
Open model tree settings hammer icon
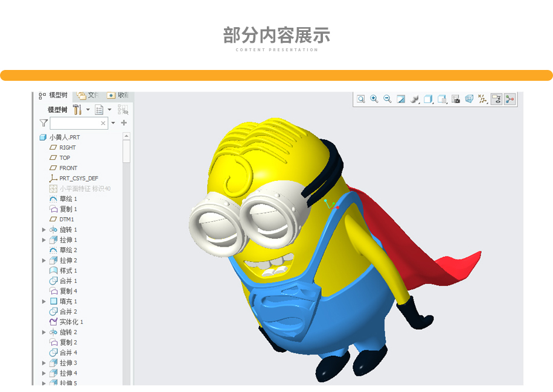click(x=77, y=110)
